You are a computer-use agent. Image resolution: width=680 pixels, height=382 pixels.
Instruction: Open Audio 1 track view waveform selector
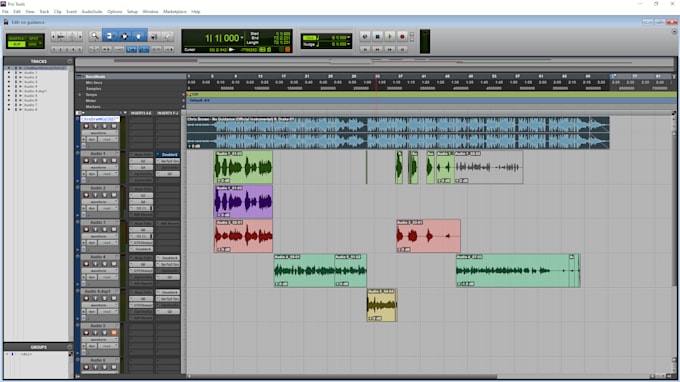point(100,167)
